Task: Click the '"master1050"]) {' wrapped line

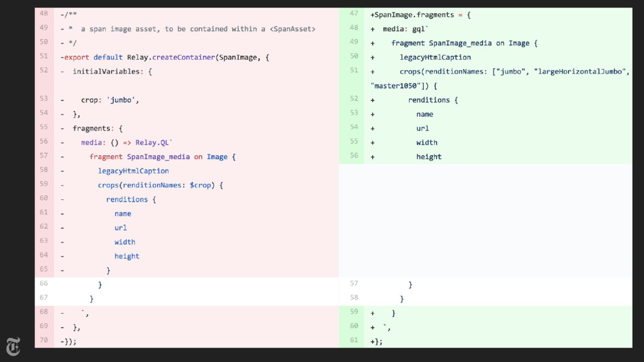Action: tap(404, 85)
